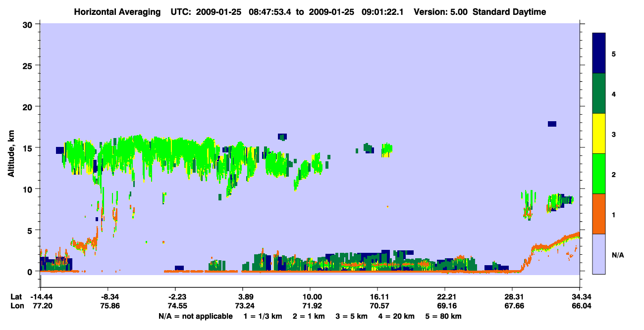Click the "5 = 80 km" legend entry
The width and height of the screenshot is (644, 330).
tap(443, 316)
